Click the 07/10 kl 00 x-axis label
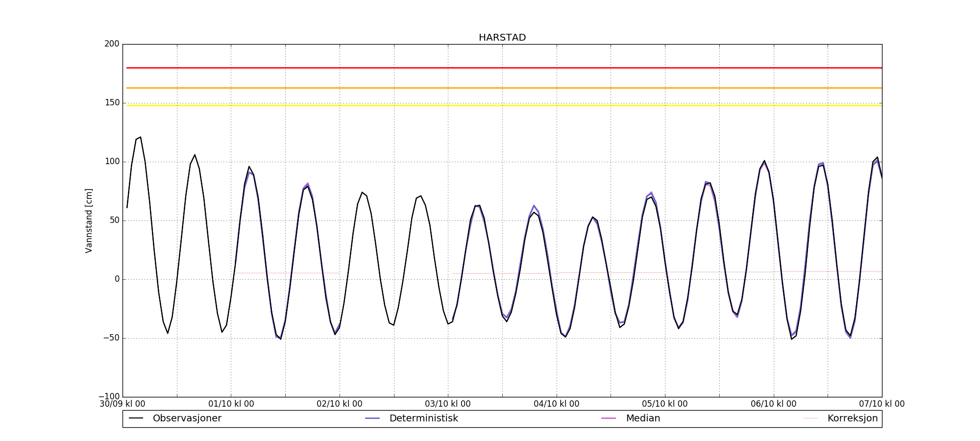The image size is (980, 441). [882, 404]
